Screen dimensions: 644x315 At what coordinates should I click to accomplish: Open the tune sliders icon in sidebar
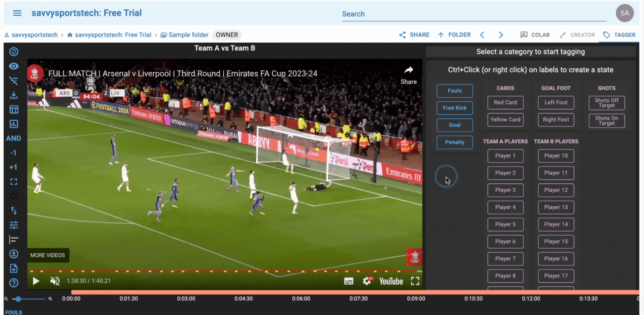(14, 225)
